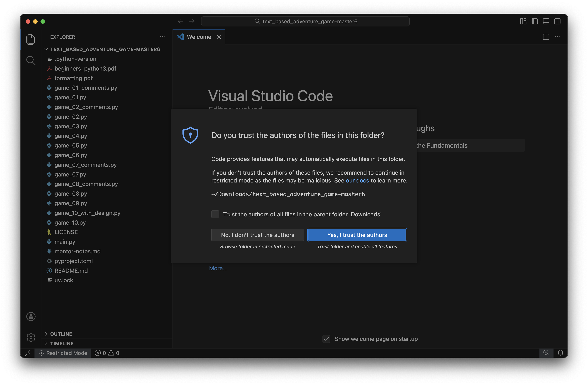
Task: Open game_02.py file
Action: click(107, 117)
